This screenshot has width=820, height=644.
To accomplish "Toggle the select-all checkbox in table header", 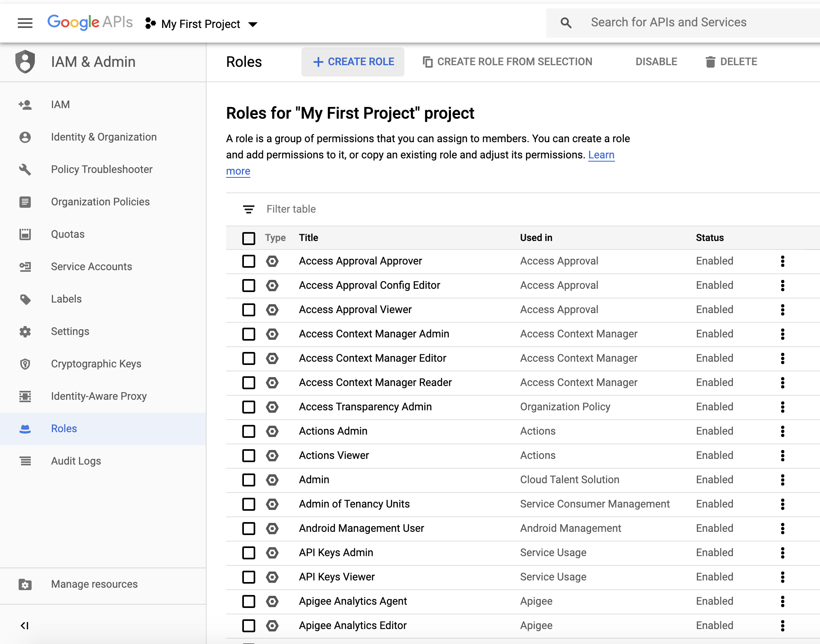I will coord(249,238).
